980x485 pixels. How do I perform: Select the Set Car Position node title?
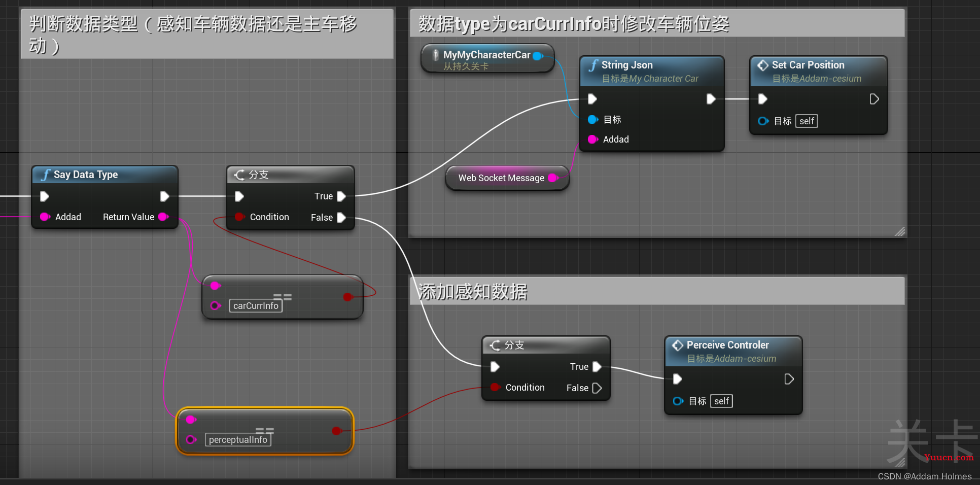(x=808, y=65)
